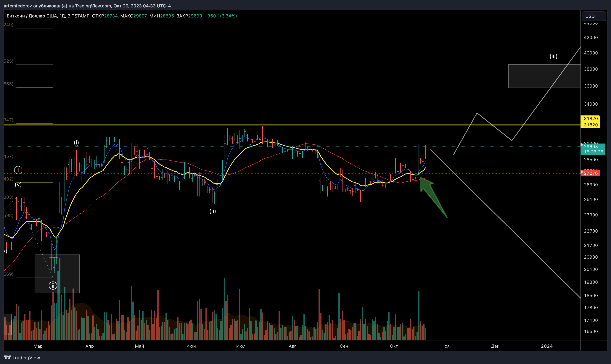Click the (ii) wave label near June low

point(213,211)
